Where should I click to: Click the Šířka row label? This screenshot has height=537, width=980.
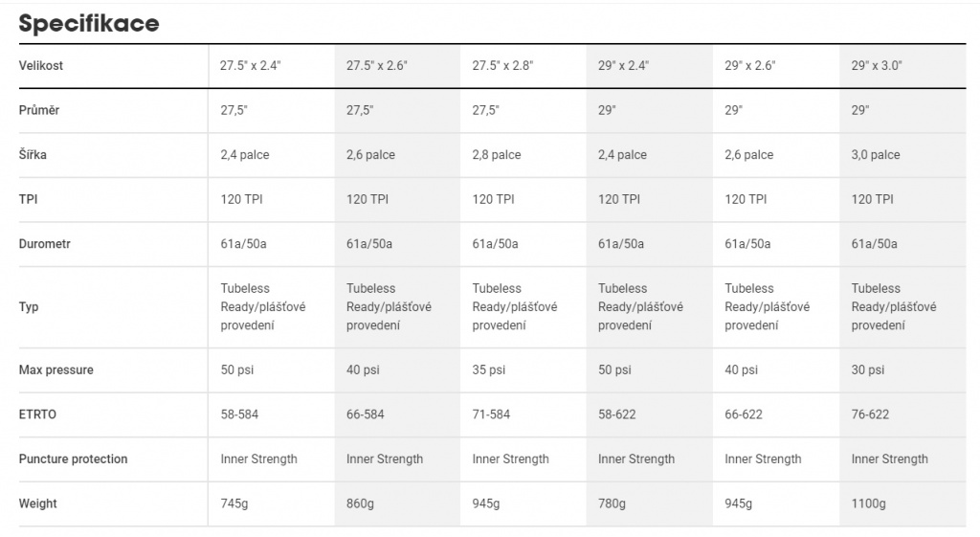pos(33,154)
